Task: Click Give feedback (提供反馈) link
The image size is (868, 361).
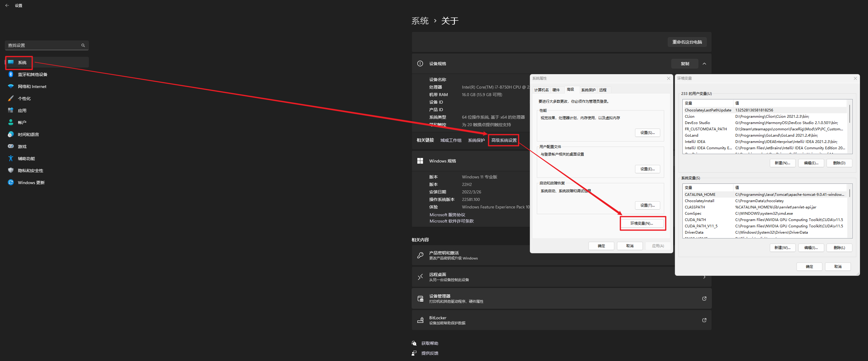Action: 430,353
